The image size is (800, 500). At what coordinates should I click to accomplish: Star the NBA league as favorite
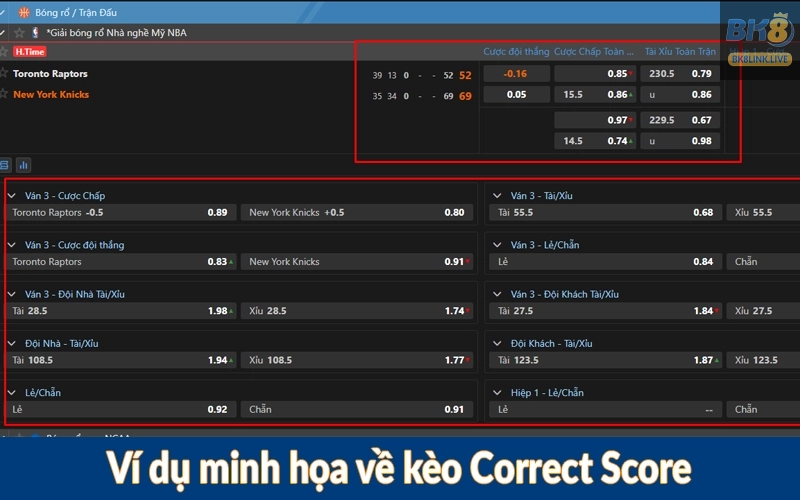pyautogui.click(x=19, y=33)
